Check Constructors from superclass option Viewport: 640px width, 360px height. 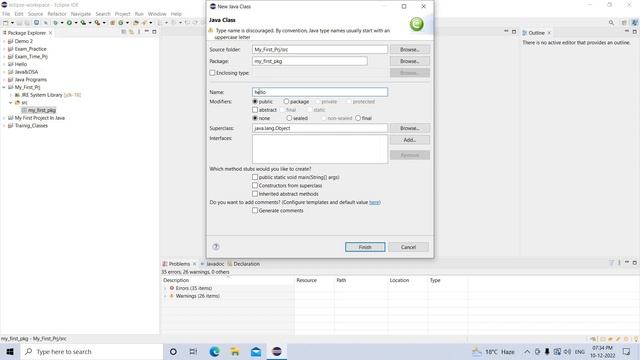255,185
